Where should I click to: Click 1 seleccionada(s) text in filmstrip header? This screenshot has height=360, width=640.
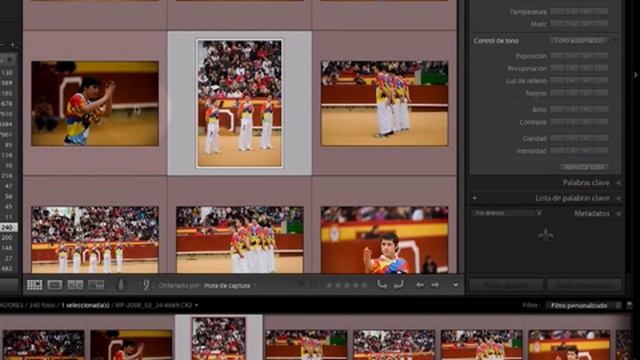point(86,305)
